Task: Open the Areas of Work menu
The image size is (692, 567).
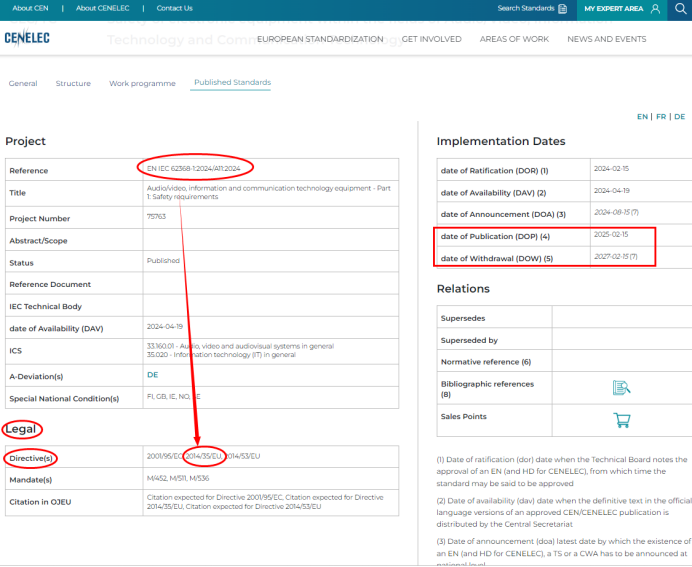Action: (x=514, y=39)
